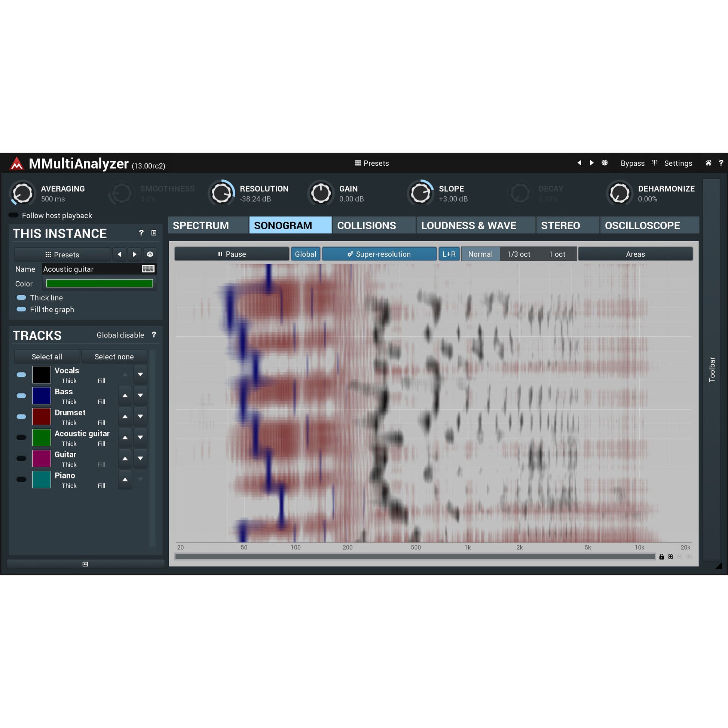Click the Name field containing Acoustic guitar
This screenshot has width=728, height=728.
pyautogui.click(x=91, y=269)
